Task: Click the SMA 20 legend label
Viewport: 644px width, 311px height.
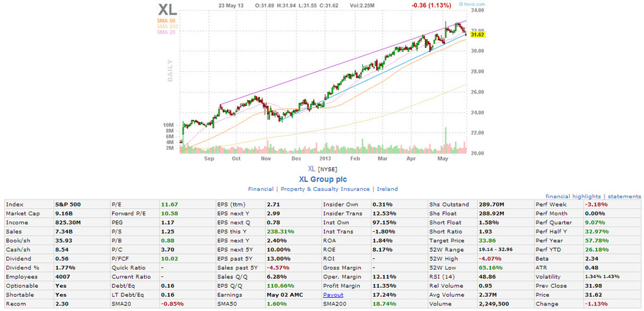Action: (166, 32)
